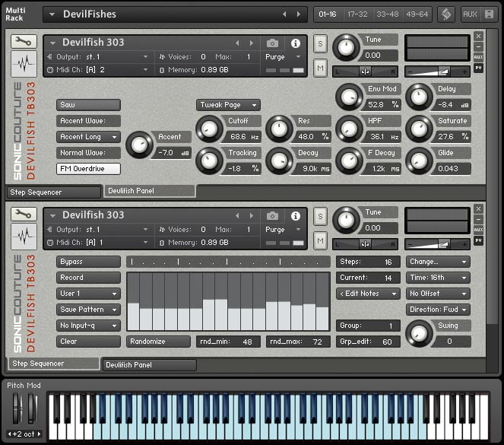Open Edit Notes dropdown
This screenshot has height=445, width=504.
point(369,294)
